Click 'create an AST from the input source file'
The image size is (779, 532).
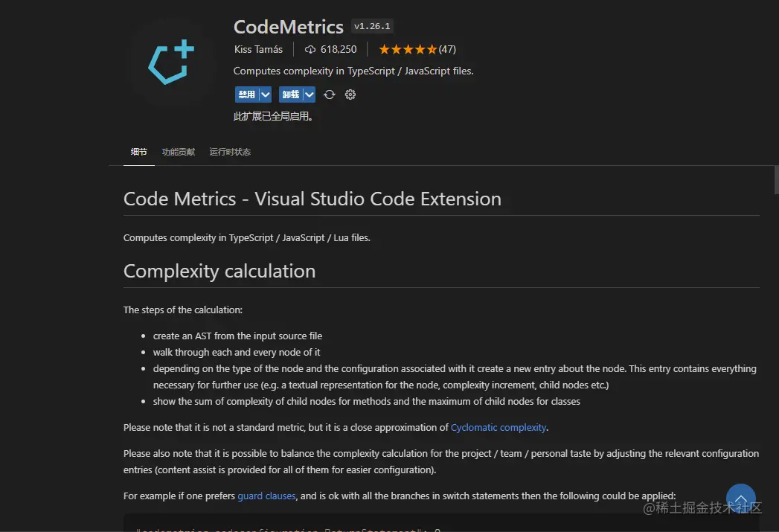click(x=237, y=336)
